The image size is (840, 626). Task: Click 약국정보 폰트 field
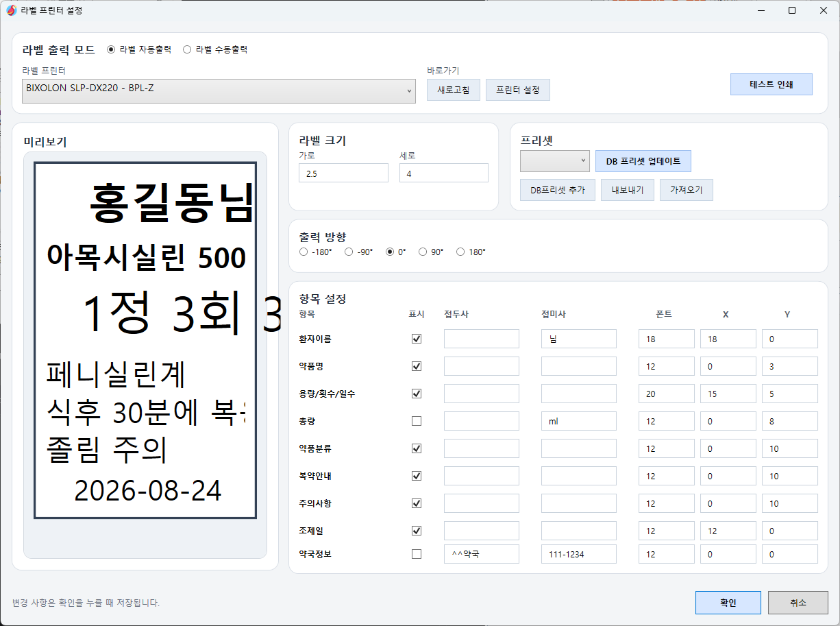pos(667,554)
